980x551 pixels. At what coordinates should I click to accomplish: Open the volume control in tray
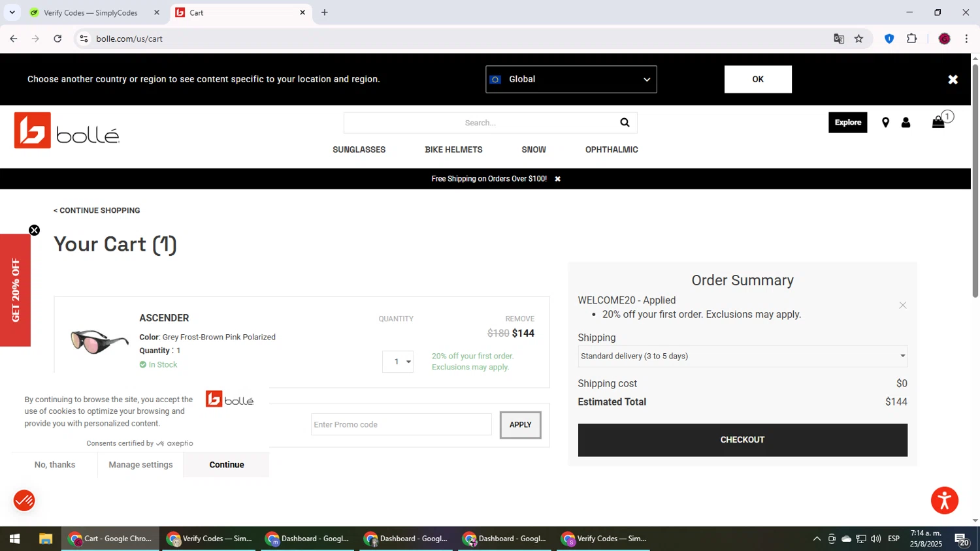875,539
